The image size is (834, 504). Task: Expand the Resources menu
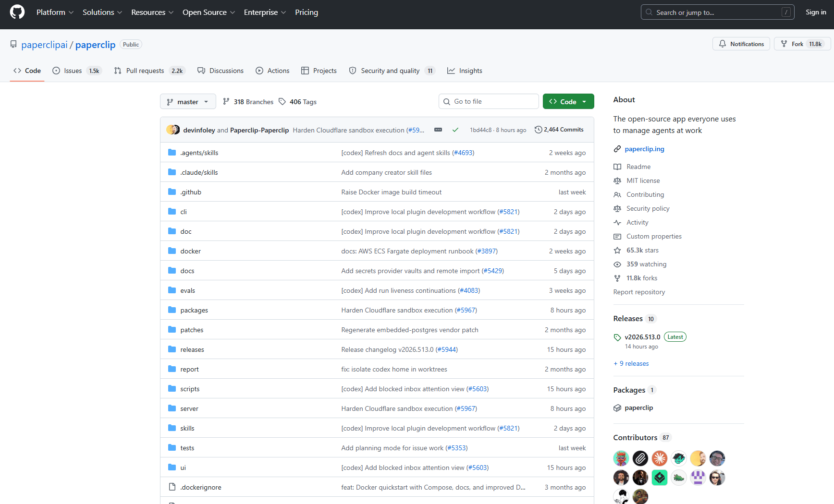[152, 12]
